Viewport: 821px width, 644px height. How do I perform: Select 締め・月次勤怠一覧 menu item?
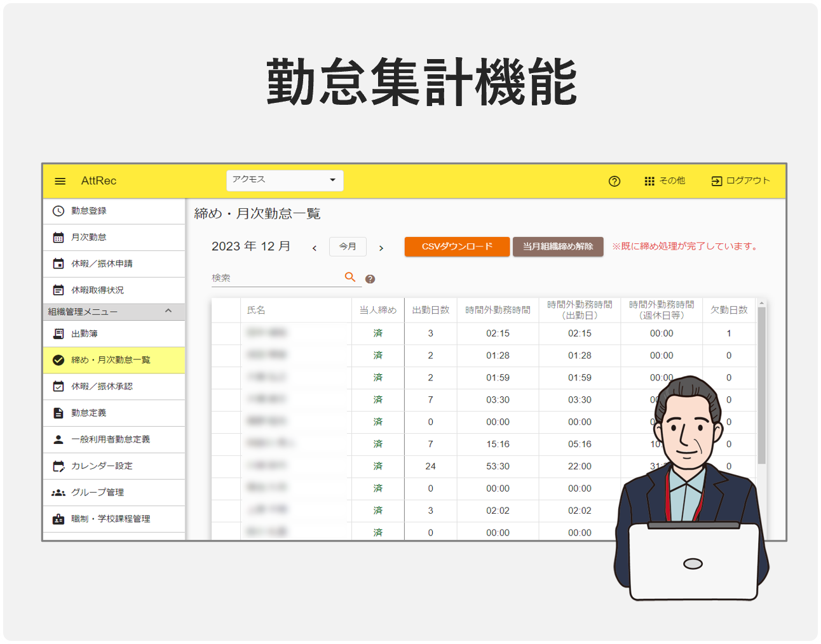pos(114,360)
